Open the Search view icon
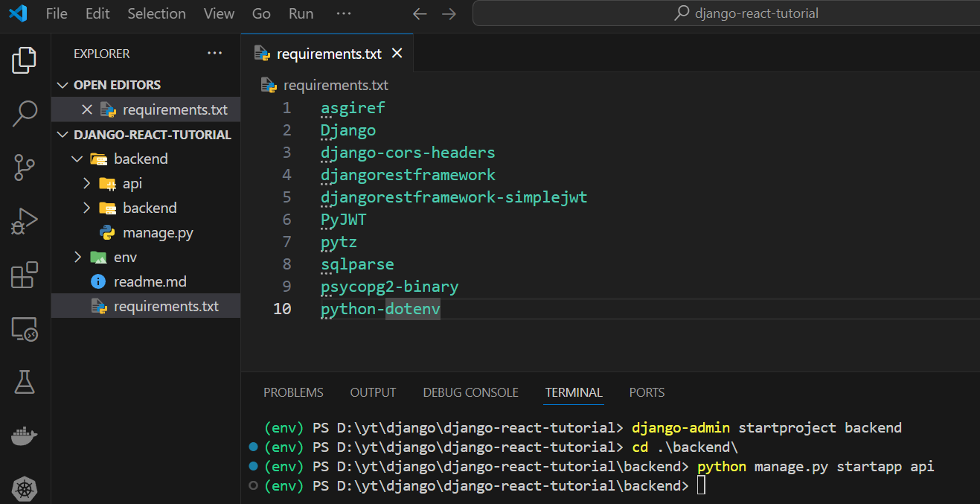Viewport: 980px width, 504px height. 25,113
